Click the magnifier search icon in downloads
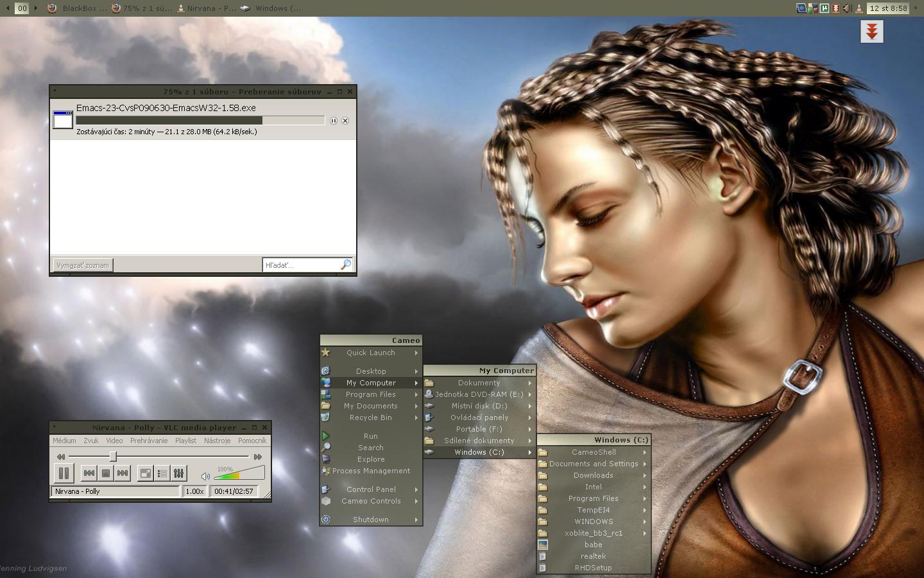 (x=346, y=265)
